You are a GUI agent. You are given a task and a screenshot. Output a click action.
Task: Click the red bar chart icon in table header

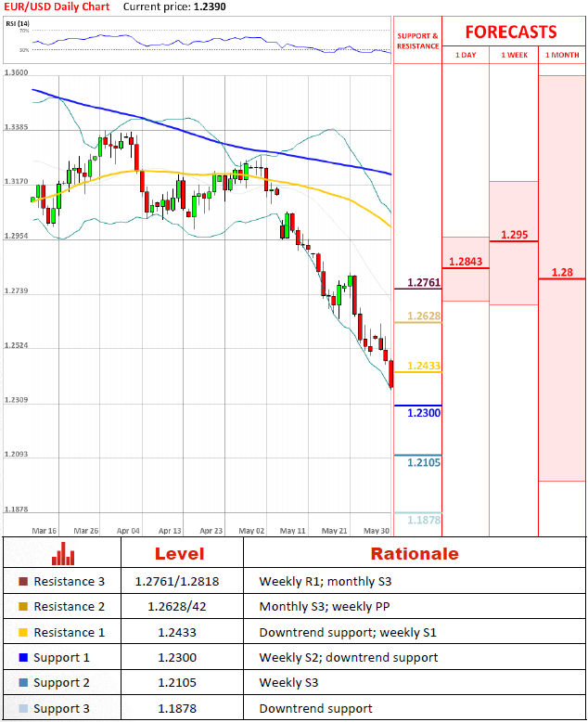tap(63, 553)
